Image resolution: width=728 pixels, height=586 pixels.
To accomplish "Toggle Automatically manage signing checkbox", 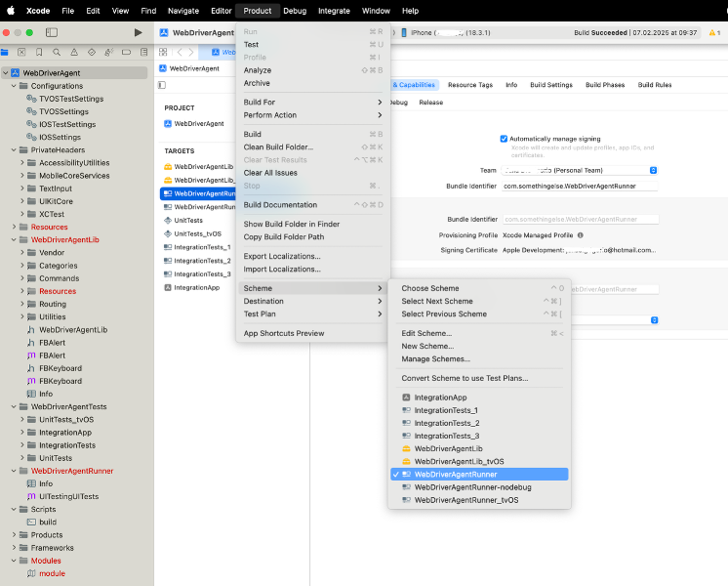I will click(x=504, y=139).
